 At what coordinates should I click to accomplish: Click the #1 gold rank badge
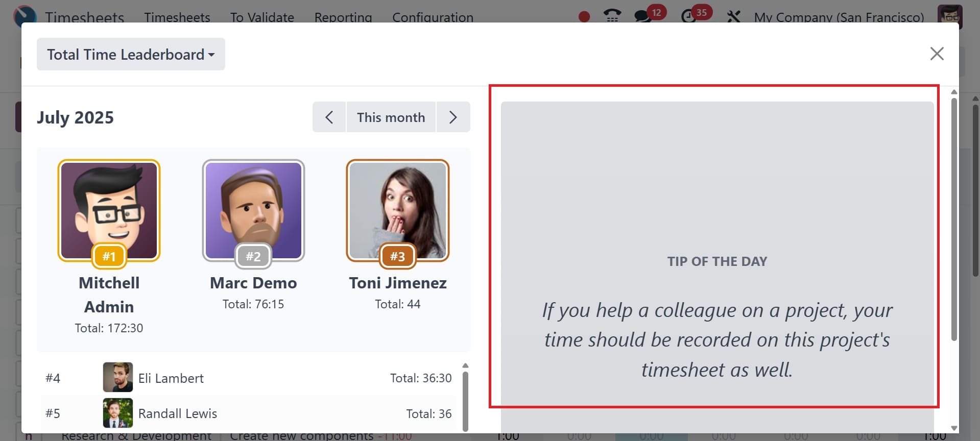(x=109, y=256)
